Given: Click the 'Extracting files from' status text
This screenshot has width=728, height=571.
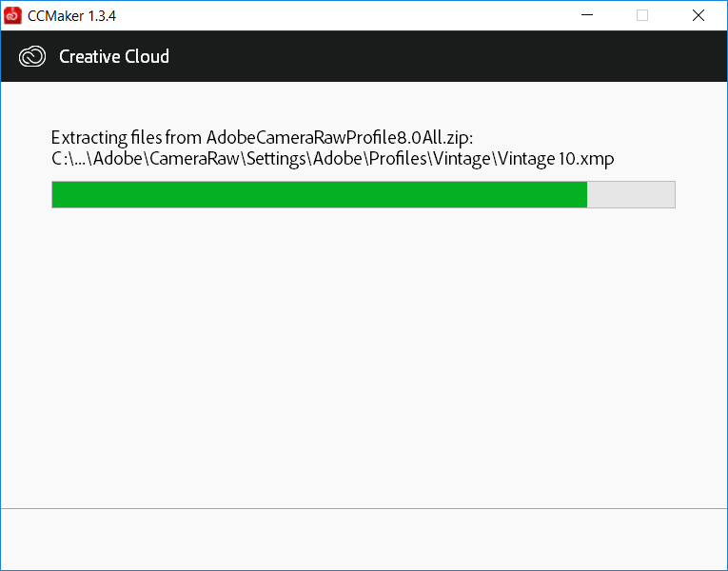Looking at the screenshot, I should click(127, 137).
